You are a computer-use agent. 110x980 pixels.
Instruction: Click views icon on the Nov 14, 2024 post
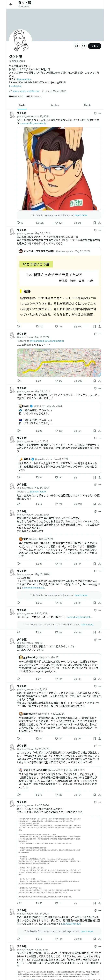(x=75, y=504)
